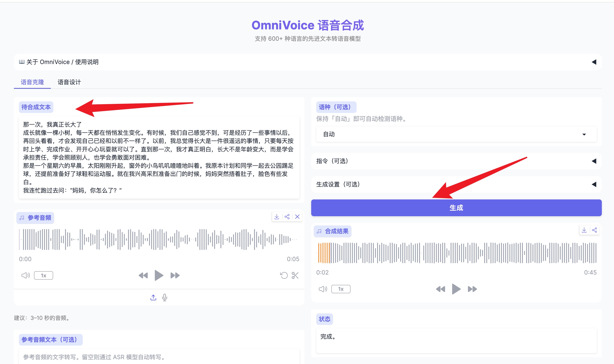Expand the 生成设置（可选） section
The width and height of the screenshot is (614, 364).
[x=456, y=184]
